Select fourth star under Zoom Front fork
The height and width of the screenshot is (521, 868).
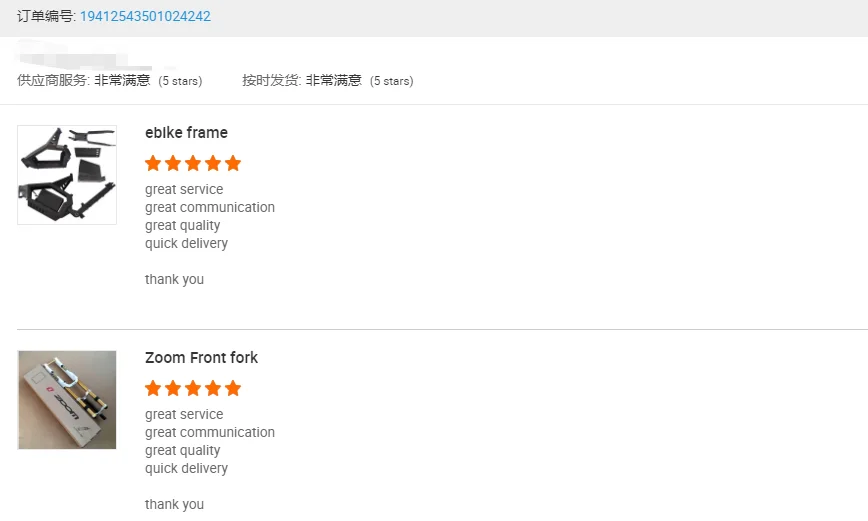pyautogui.click(x=213, y=388)
